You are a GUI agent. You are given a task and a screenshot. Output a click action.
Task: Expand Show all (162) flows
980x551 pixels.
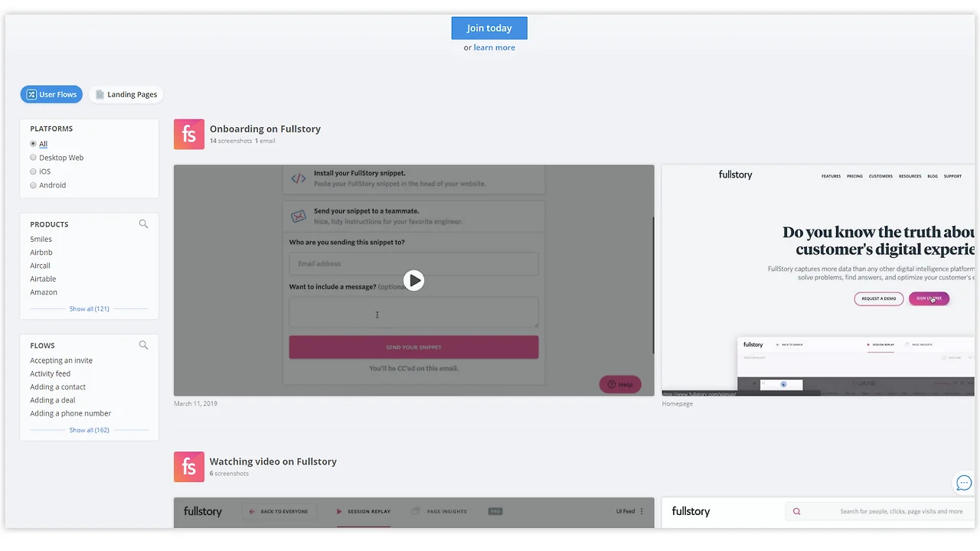point(90,430)
